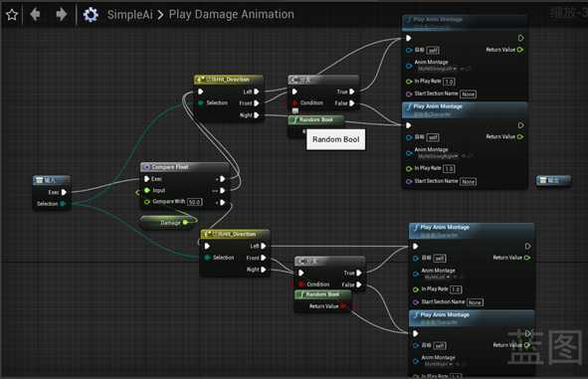Select the second Play Anim Montage node header

pyautogui.click(x=465, y=109)
